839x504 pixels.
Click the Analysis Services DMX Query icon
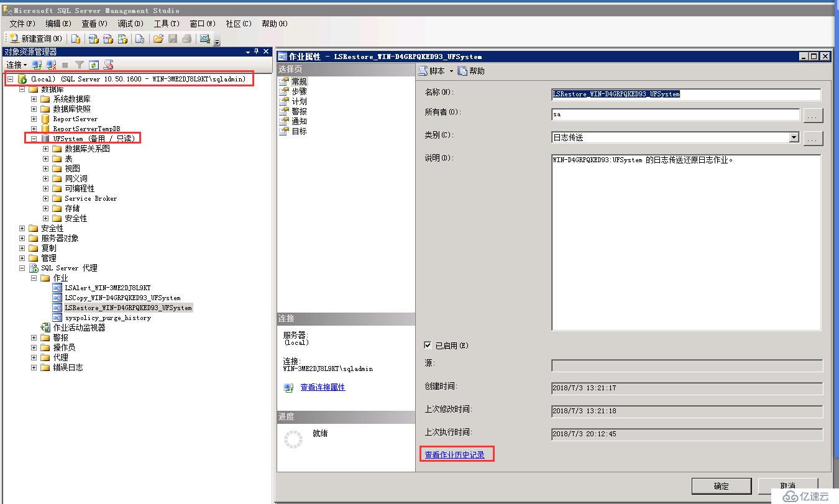108,39
